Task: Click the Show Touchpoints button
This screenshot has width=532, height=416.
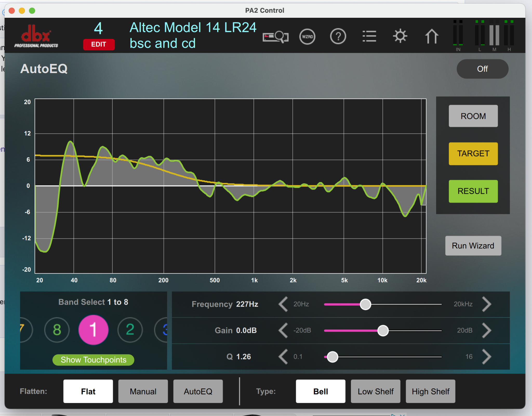Action: pyautogui.click(x=93, y=360)
